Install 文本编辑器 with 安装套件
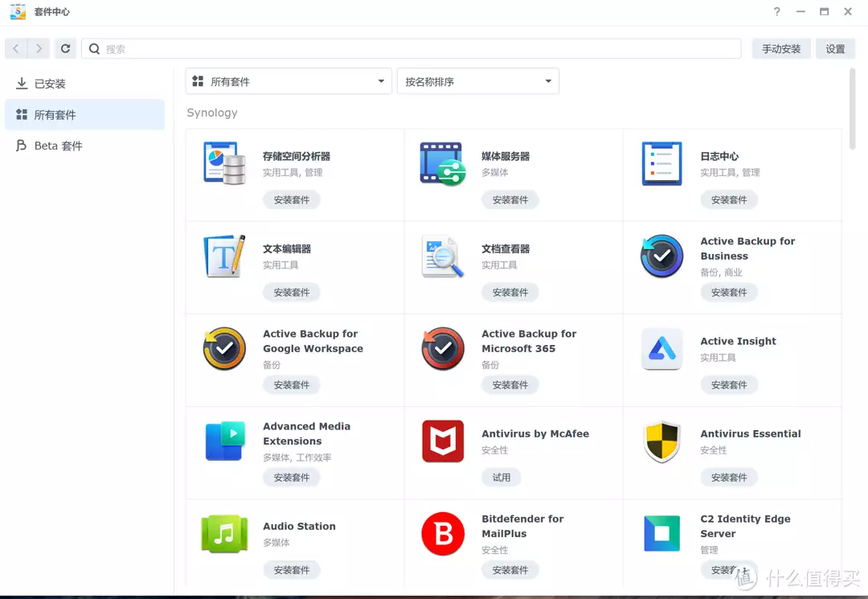 (291, 293)
